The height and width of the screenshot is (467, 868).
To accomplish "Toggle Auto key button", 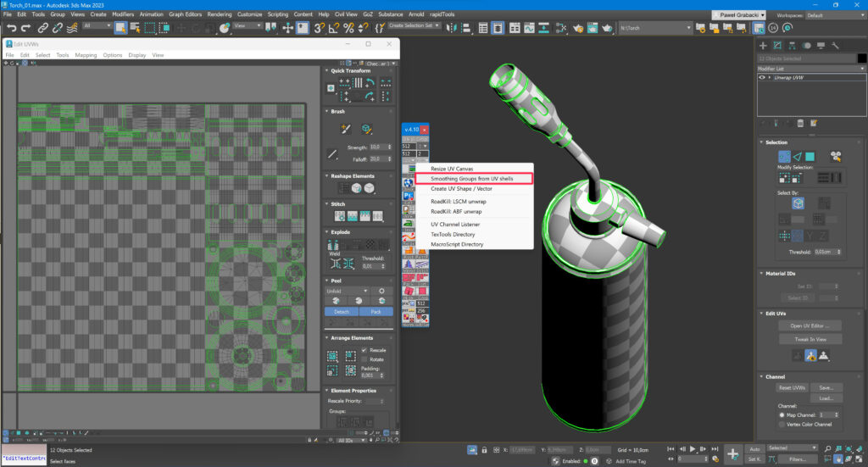I will click(x=754, y=448).
